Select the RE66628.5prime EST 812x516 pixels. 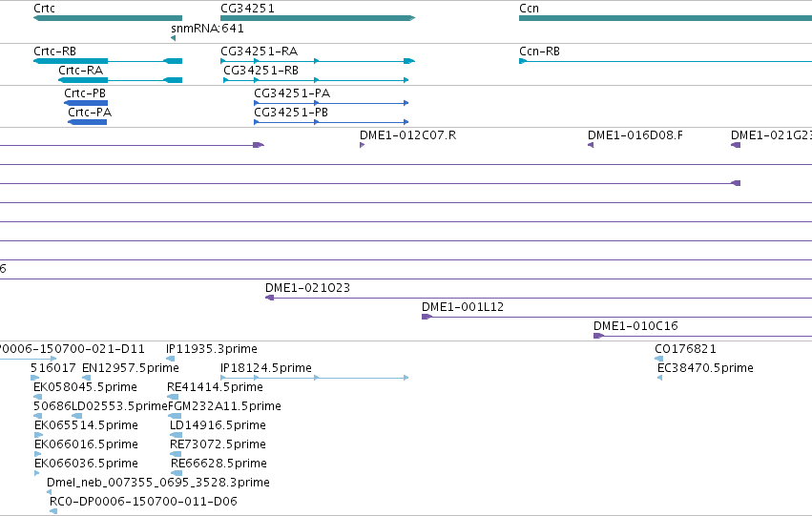tap(177, 473)
